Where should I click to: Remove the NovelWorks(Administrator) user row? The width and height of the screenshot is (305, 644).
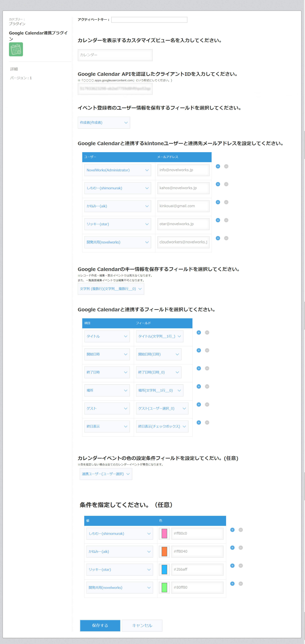coord(226,166)
